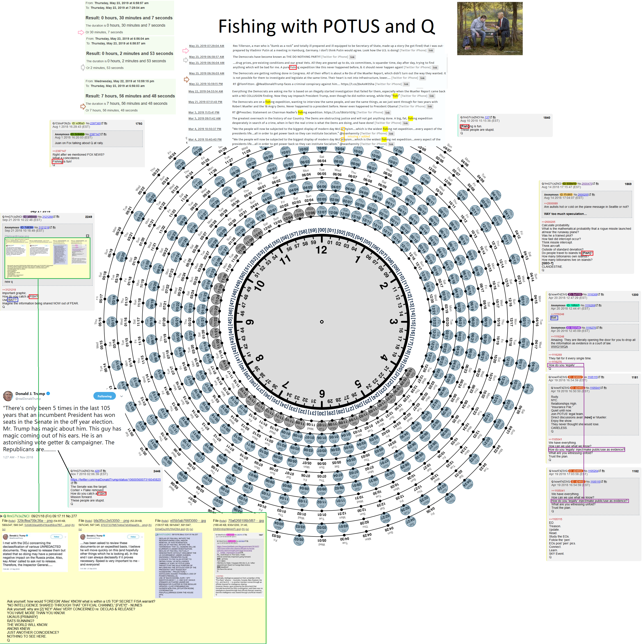Click folder icon next to No.1105264
Screen dimensions: 644x644
[x=603, y=471]
